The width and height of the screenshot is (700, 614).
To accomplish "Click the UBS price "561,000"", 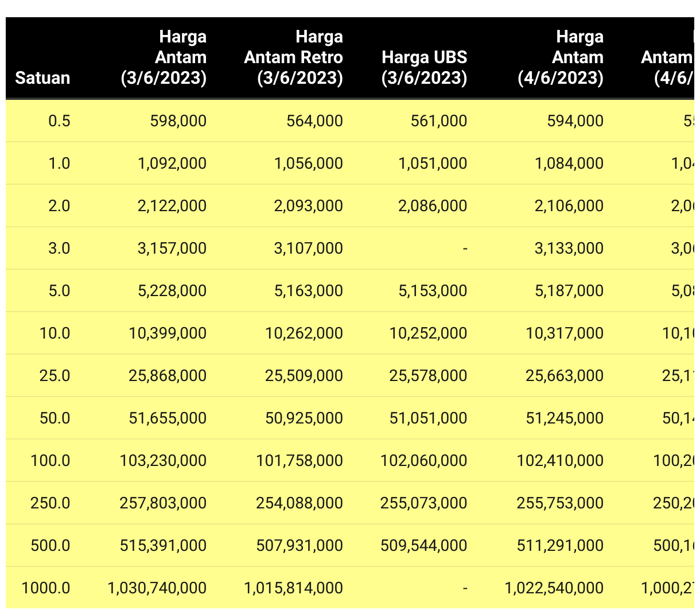I will point(439,121).
